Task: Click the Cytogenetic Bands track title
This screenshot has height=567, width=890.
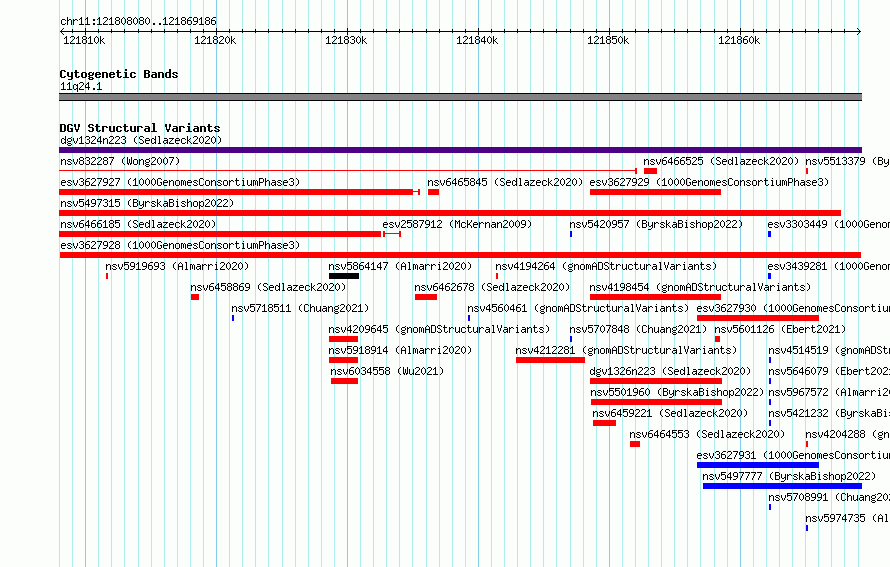Action: click(x=119, y=74)
